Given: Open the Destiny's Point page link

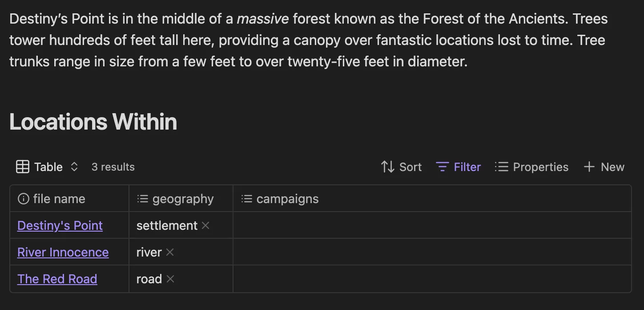Looking at the screenshot, I should (x=60, y=225).
